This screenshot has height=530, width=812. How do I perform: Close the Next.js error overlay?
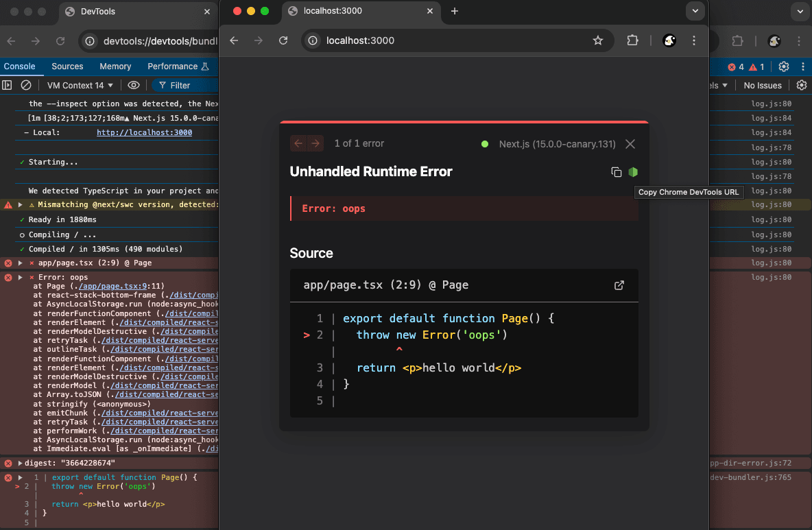coord(630,144)
